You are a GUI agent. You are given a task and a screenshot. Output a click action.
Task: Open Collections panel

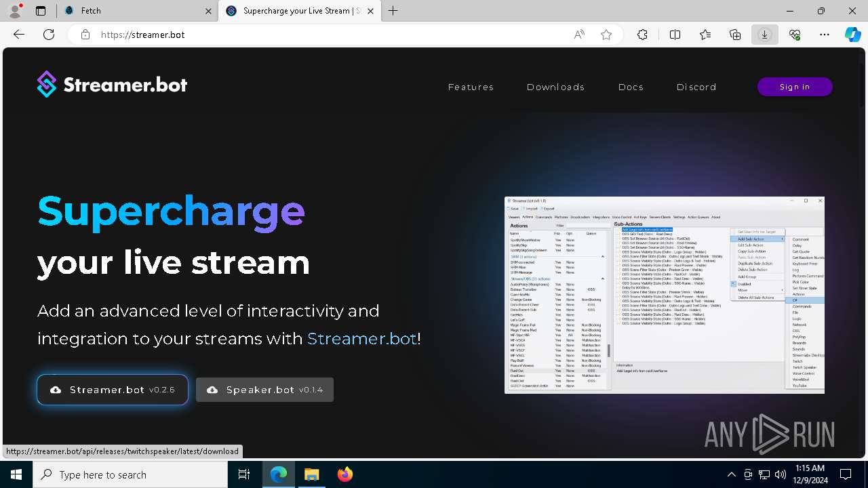point(735,35)
